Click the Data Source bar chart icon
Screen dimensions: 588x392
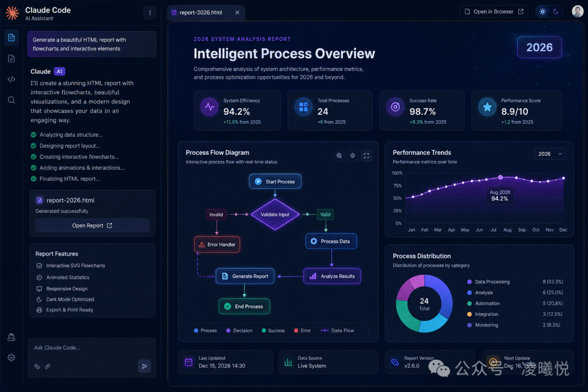pos(289,362)
